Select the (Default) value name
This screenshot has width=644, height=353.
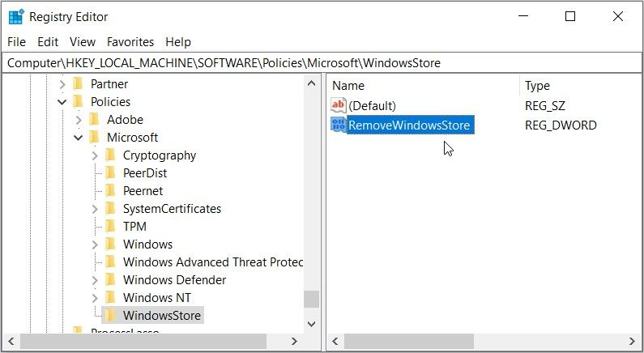(x=372, y=106)
